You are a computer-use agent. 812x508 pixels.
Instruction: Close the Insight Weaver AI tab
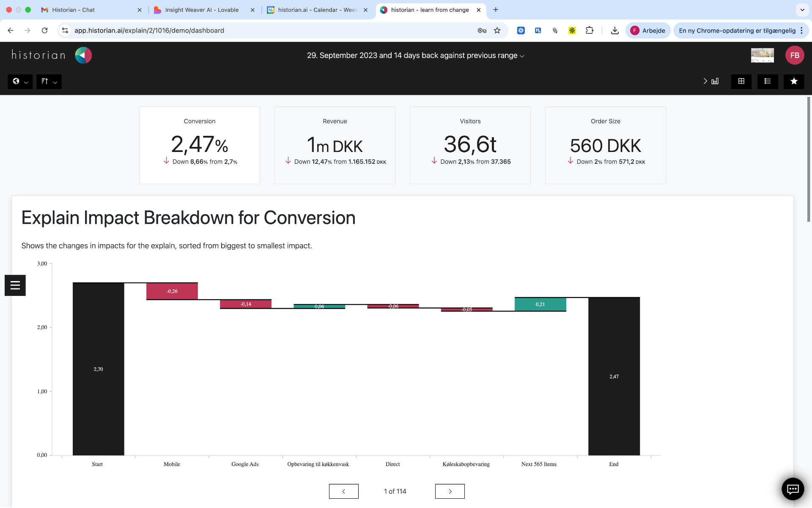point(252,10)
